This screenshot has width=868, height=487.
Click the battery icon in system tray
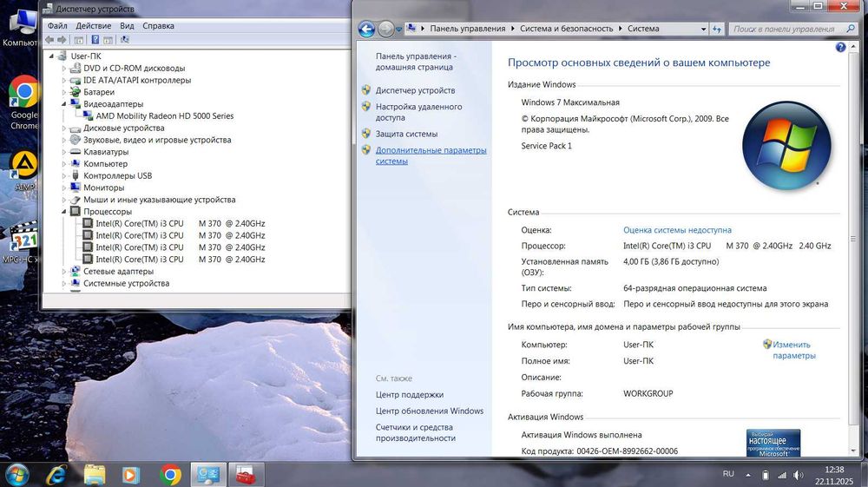click(x=765, y=475)
